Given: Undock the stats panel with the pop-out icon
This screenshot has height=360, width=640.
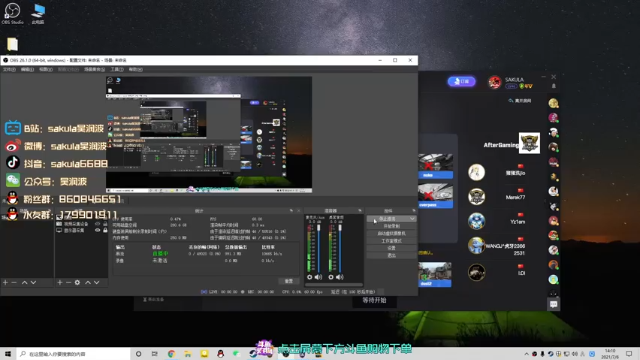Looking at the screenshot, I should click(291, 211).
